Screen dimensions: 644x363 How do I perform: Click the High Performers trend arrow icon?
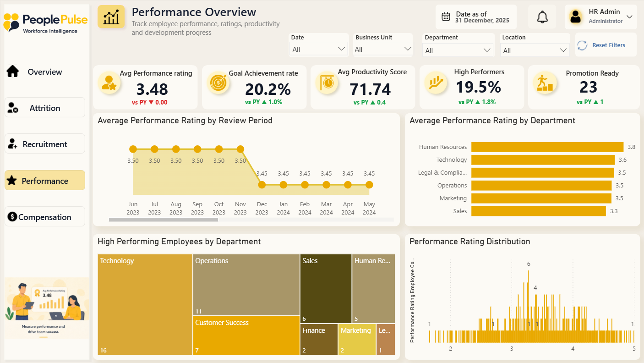point(436,83)
